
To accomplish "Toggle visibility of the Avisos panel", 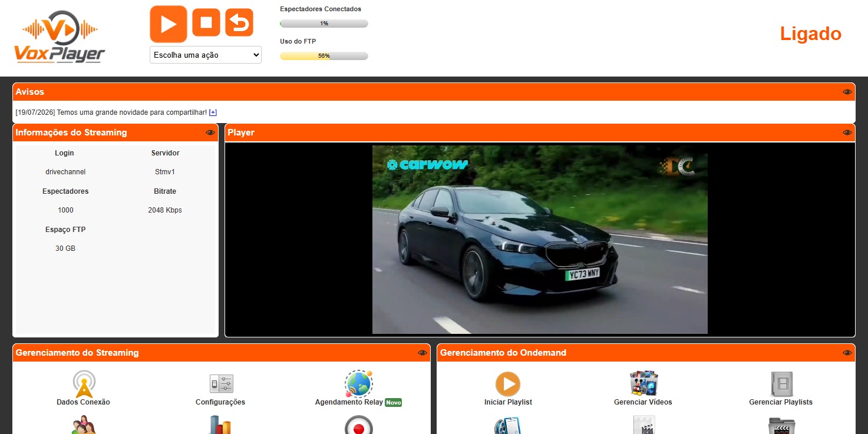I will [847, 92].
